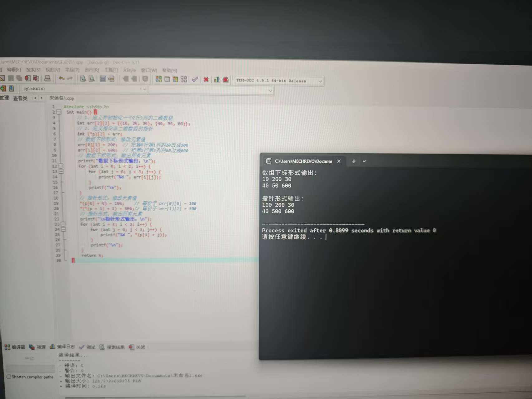
Task: Click the compile progress bar
Action: pos(30,368)
